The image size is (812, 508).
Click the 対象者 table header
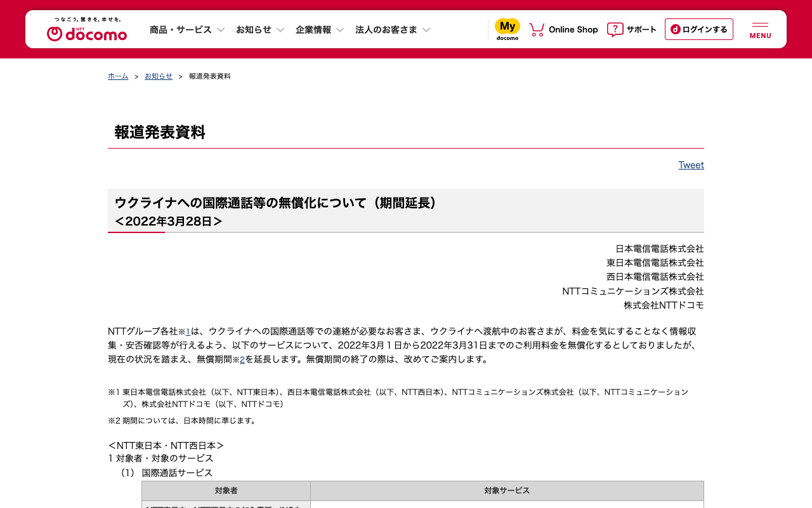pos(226,491)
